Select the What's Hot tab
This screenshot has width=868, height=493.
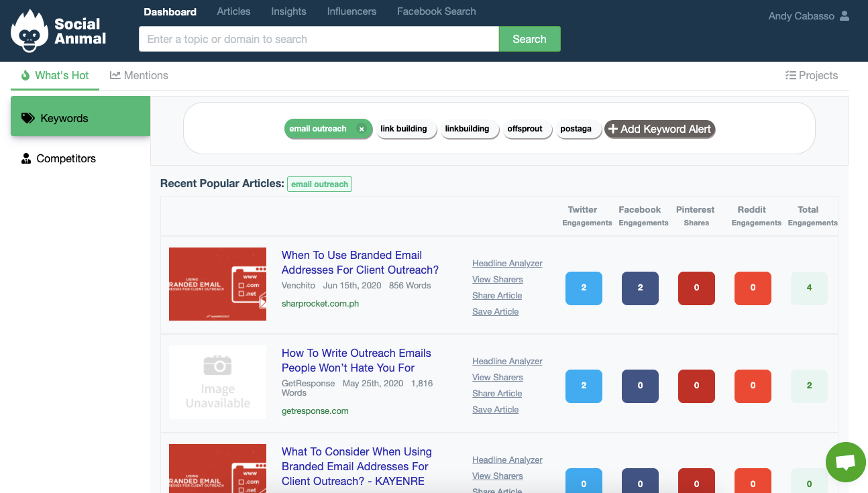tap(55, 75)
